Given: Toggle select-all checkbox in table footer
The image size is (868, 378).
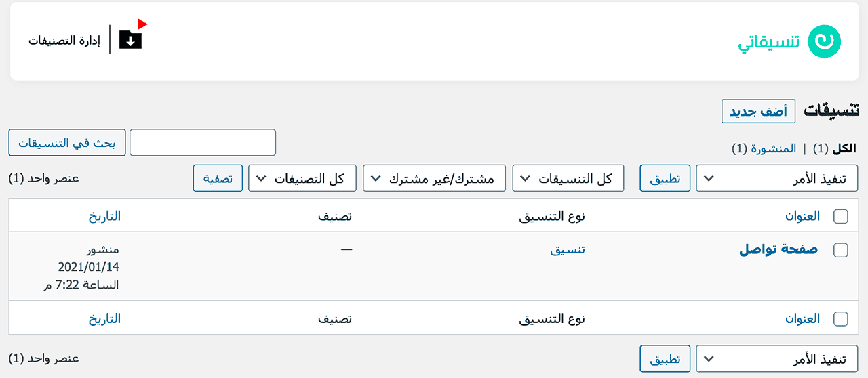Looking at the screenshot, I should (840, 318).
